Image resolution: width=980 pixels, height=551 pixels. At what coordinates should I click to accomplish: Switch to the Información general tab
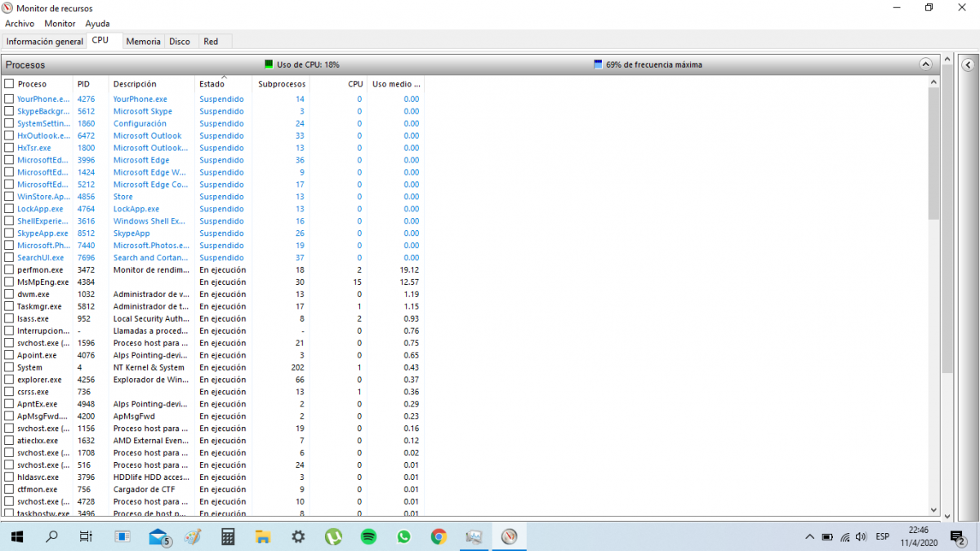pyautogui.click(x=45, y=42)
